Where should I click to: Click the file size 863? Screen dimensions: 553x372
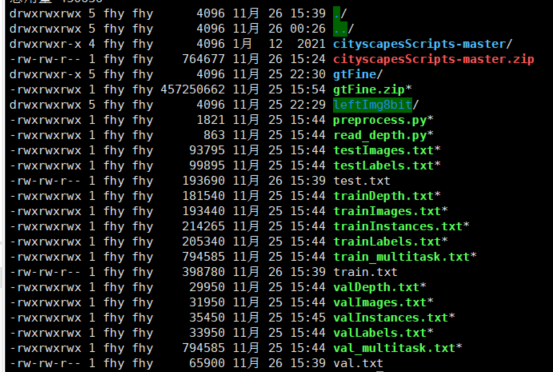214,135
